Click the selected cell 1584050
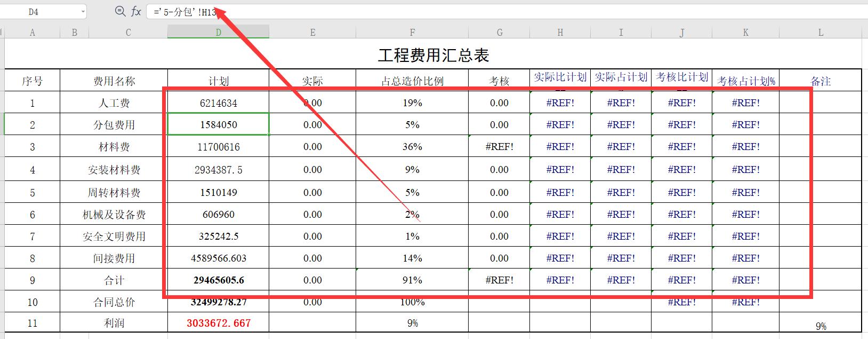Image resolution: width=868 pixels, height=339 pixels. [218, 124]
